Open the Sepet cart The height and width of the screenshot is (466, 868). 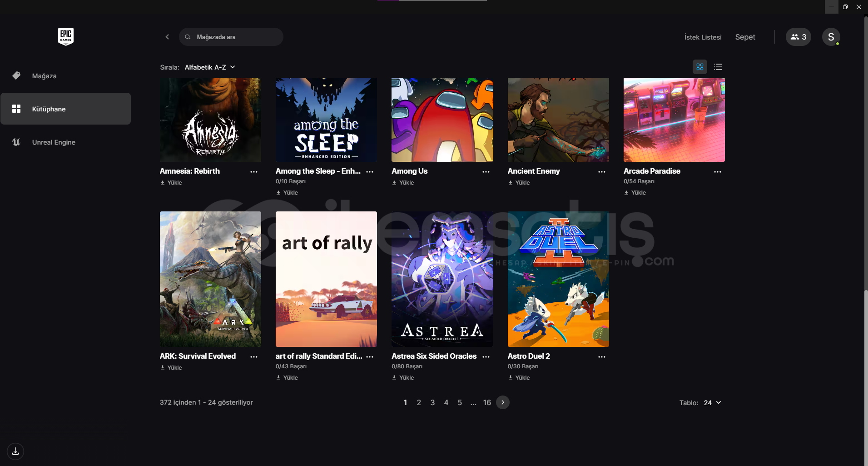[745, 37]
